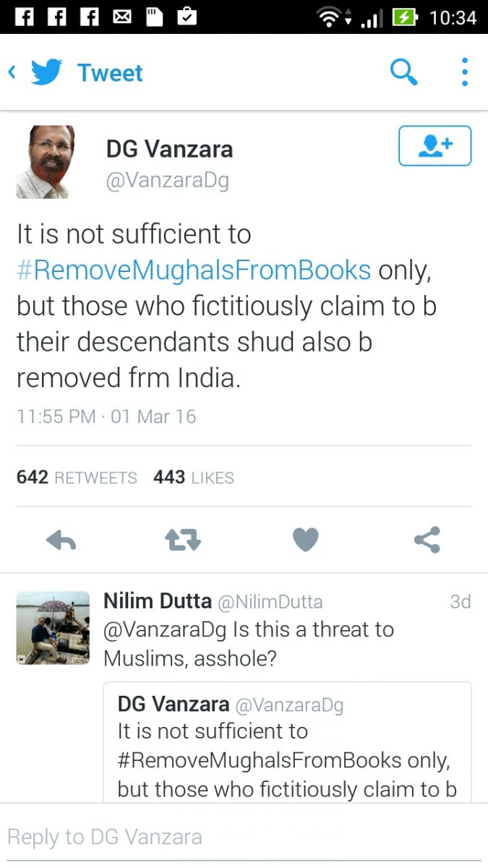Open DG Vanzara's profile picture
488x868 pixels.
pyautogui.click(x=43, y=162)
